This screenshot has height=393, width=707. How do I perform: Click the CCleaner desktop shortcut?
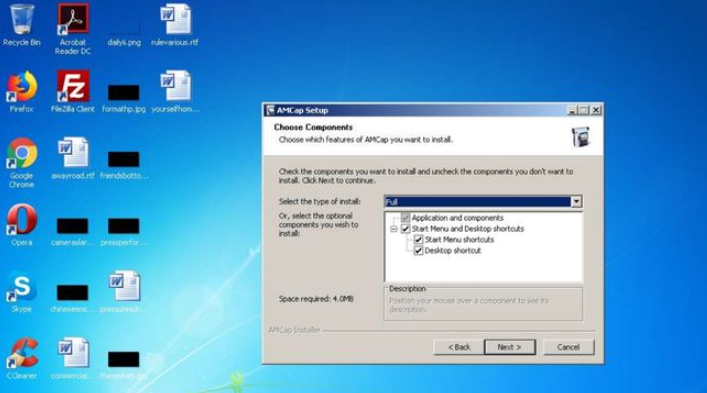coord(22,358)
